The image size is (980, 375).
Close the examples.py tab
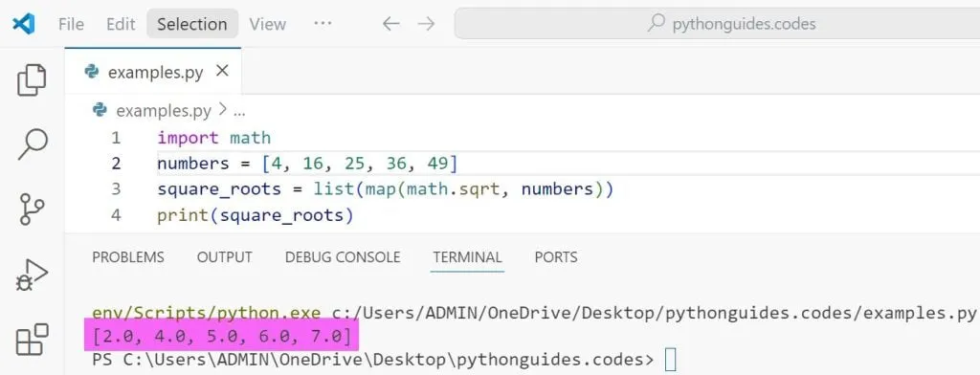[222, 71]
